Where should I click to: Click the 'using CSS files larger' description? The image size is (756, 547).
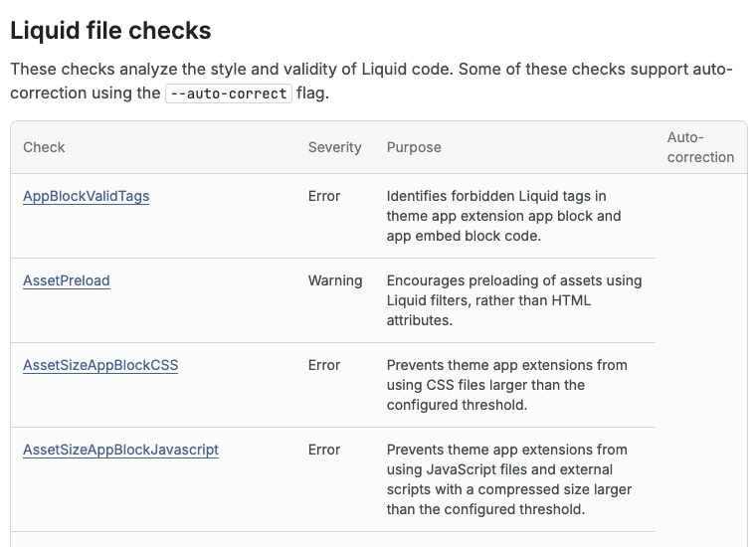coord(507,385)
